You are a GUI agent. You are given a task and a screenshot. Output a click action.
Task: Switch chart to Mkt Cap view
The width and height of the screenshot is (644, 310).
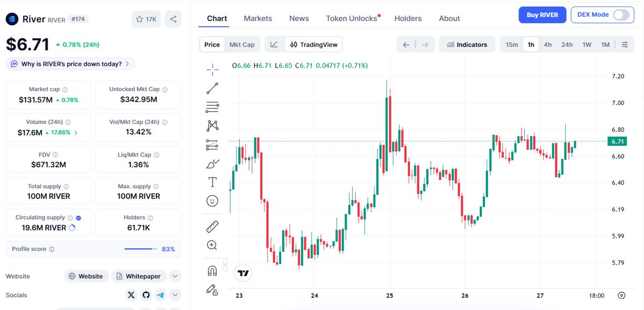click(242, 45)
